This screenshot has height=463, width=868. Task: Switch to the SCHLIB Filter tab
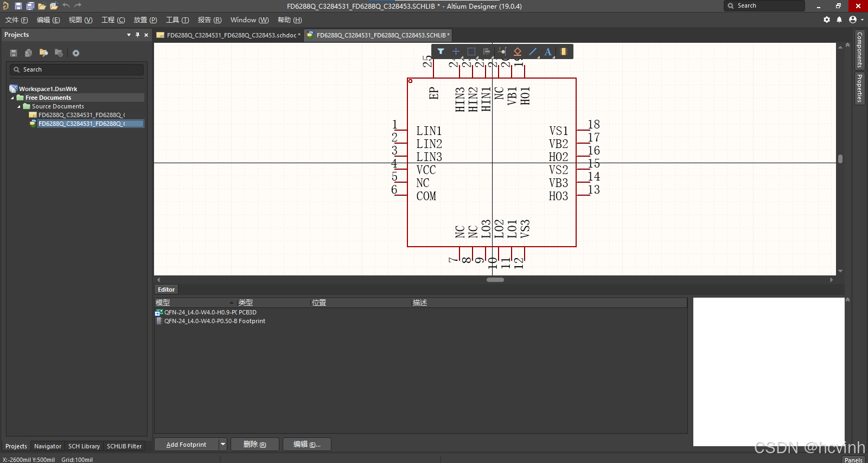pyautogui.click(x=124, y=446)
